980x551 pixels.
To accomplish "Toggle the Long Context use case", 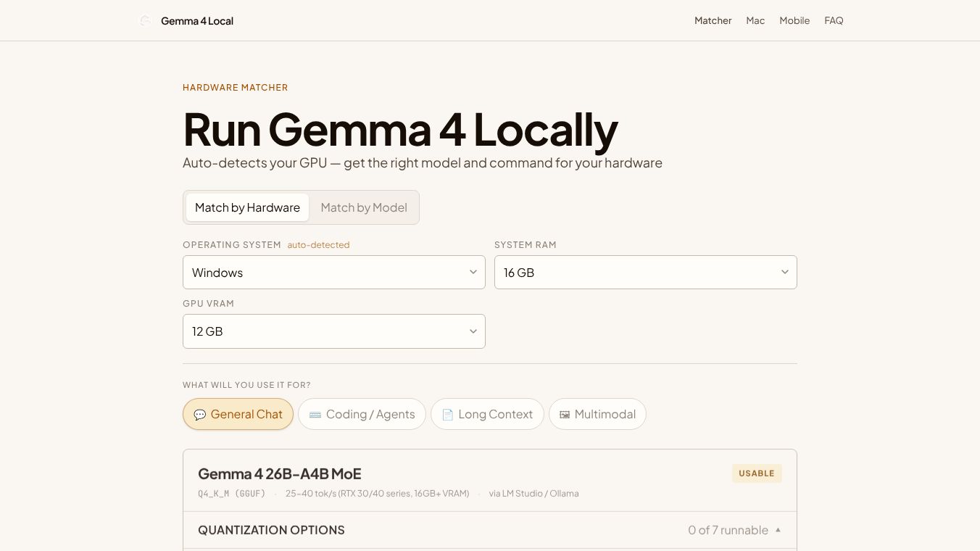I will (x=487, y=414).
